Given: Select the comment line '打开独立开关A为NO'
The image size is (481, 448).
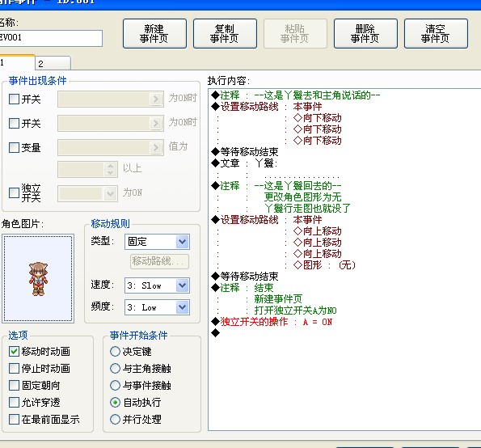Looking at the screenshot, I should tap(295, 311).
